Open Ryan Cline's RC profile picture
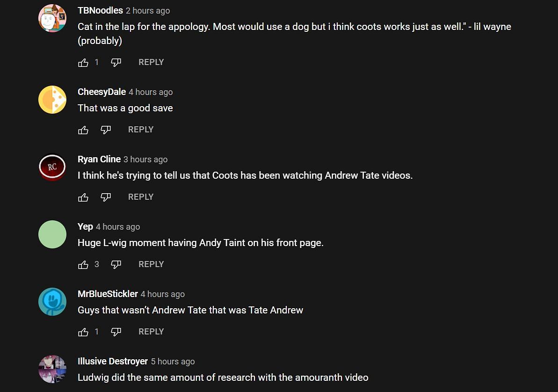This screenshot has height=392, width=558. click(x=52, y=167)
